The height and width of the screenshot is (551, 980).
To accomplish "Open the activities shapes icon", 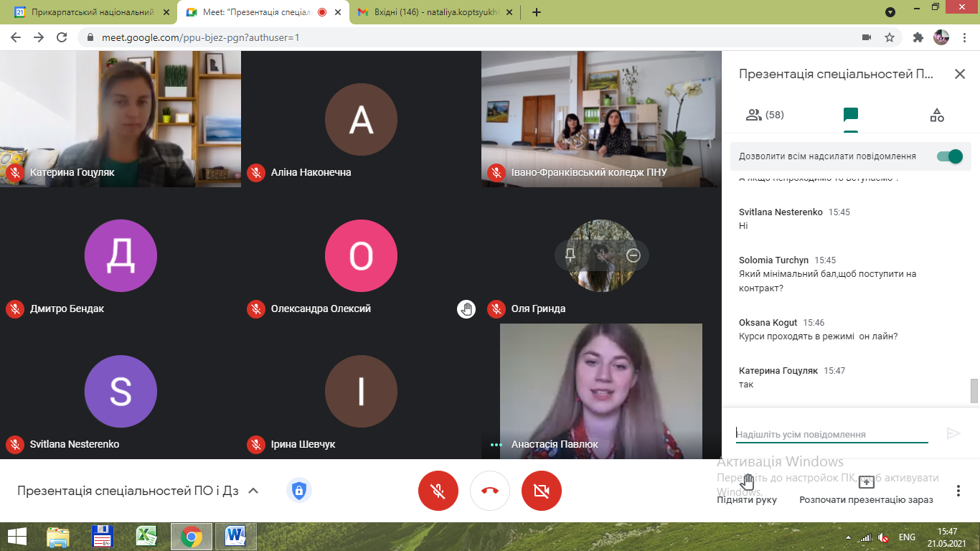I will pos(936,115).
